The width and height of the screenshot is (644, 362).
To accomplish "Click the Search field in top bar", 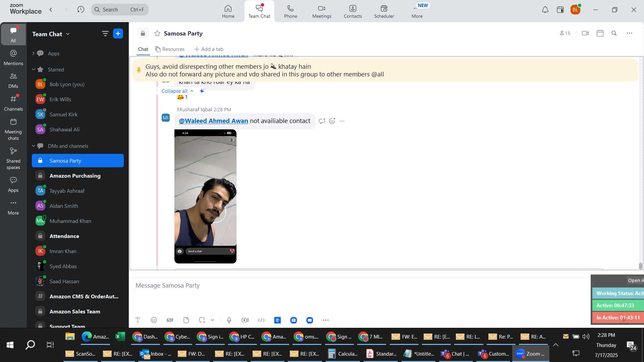I will [120, 9].
